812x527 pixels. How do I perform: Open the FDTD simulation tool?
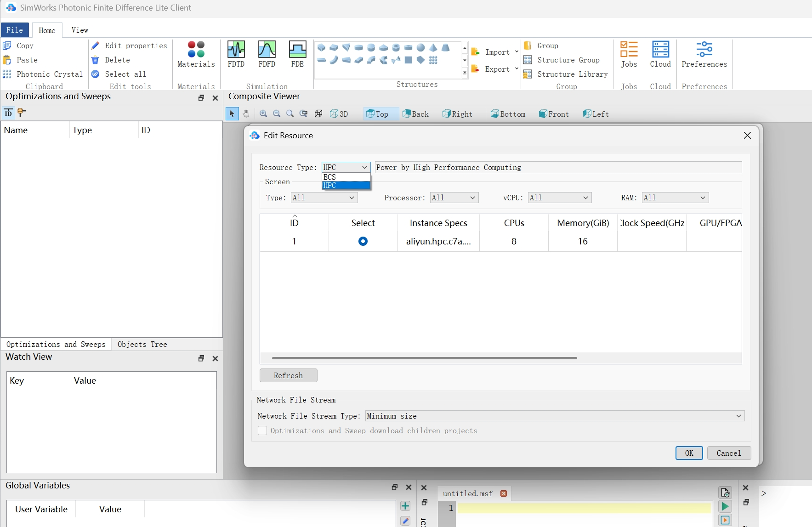point(236,54)
